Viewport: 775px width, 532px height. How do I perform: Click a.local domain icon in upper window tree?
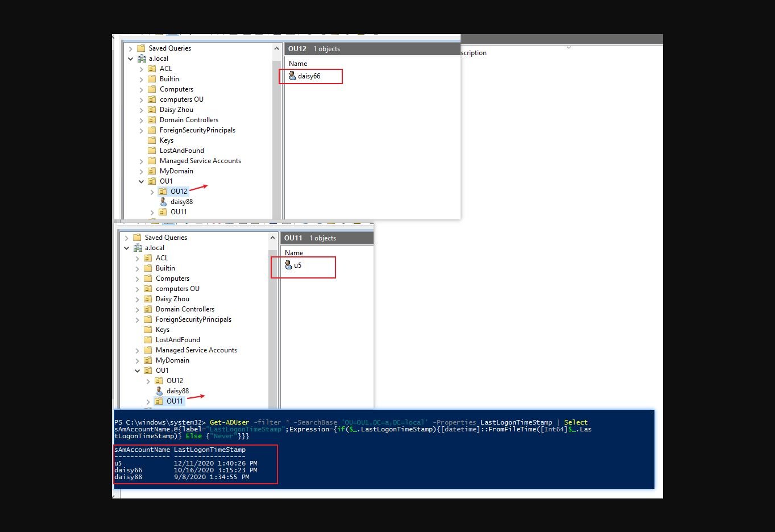click(x=142, y=59)
